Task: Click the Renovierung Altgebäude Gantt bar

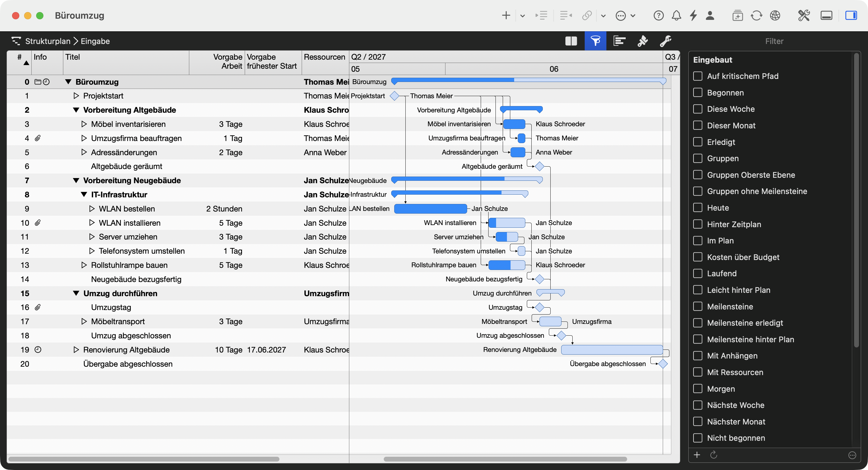Action: (x=612, y=350)
